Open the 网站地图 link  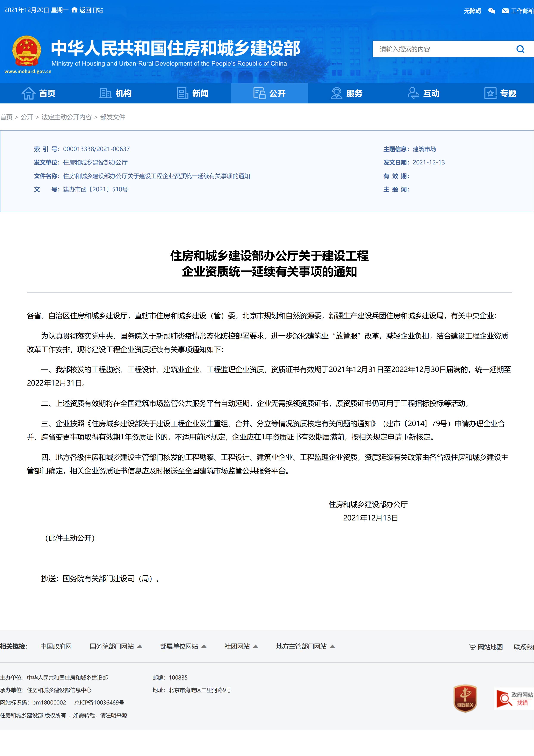tap(490, 647)
